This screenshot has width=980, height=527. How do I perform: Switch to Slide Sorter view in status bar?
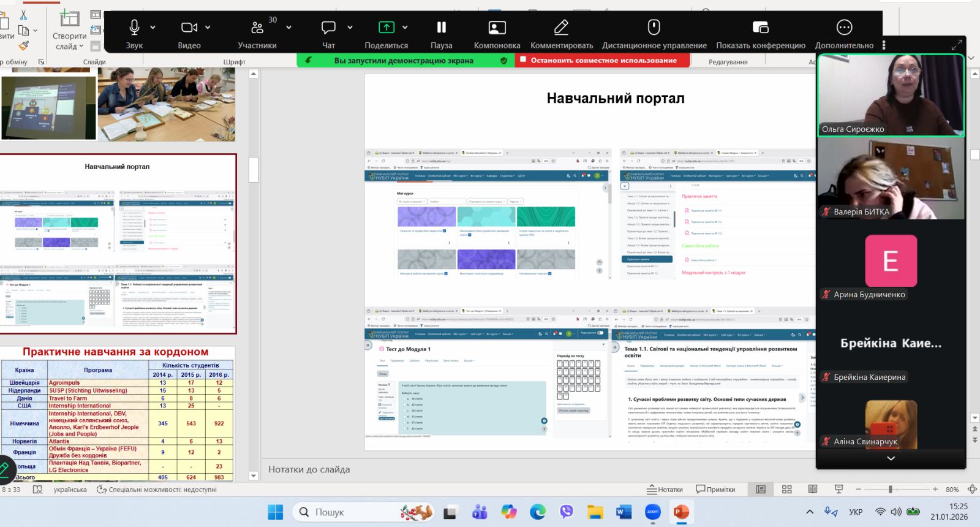click(x=787, y=489)
